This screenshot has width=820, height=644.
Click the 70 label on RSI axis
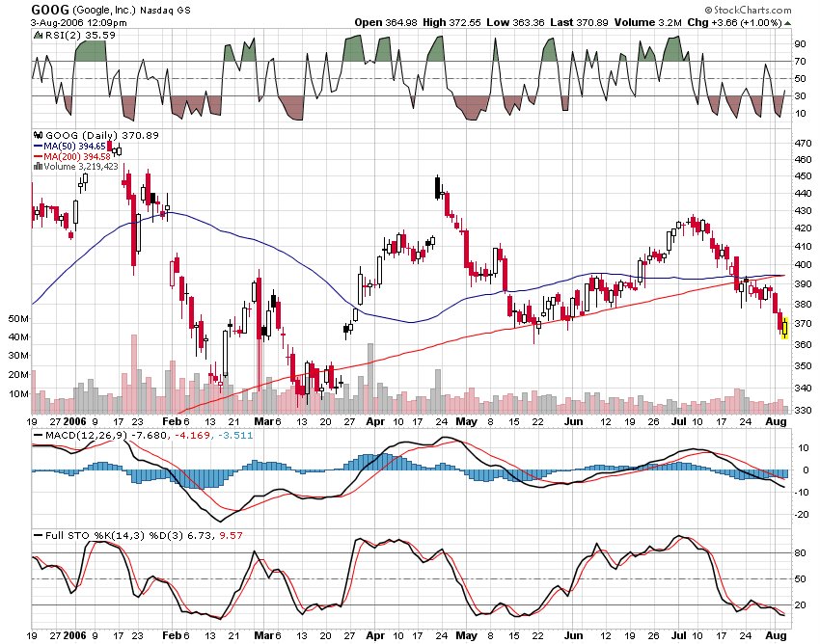pos(800,61)
